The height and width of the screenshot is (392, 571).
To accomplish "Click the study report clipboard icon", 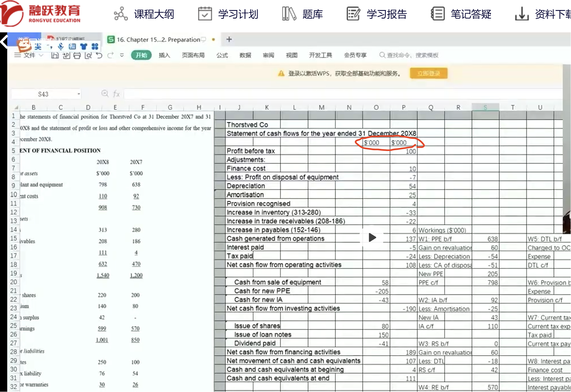I will click(x=353, y=14).
